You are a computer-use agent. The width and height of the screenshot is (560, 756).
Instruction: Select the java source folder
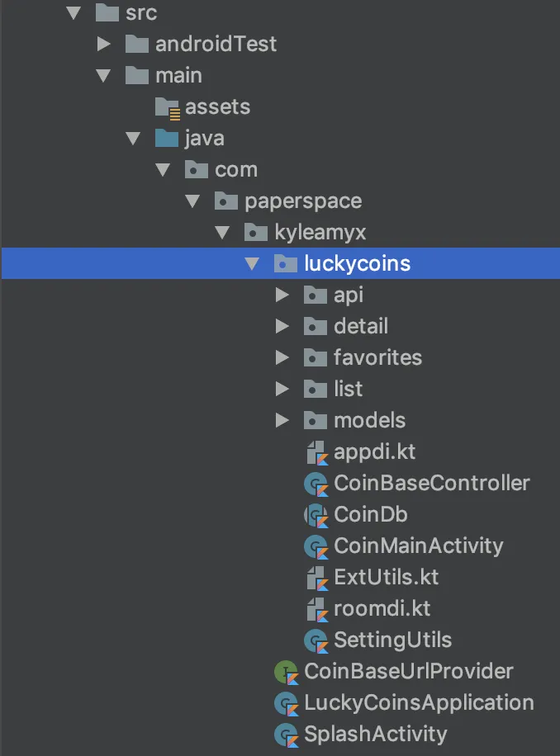(x=204, y=139)
